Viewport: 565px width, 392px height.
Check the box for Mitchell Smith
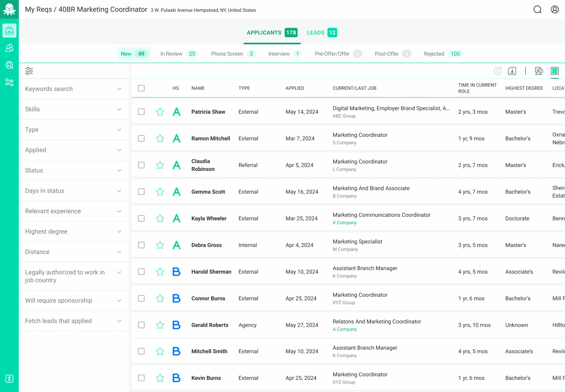tap(141, 351)
